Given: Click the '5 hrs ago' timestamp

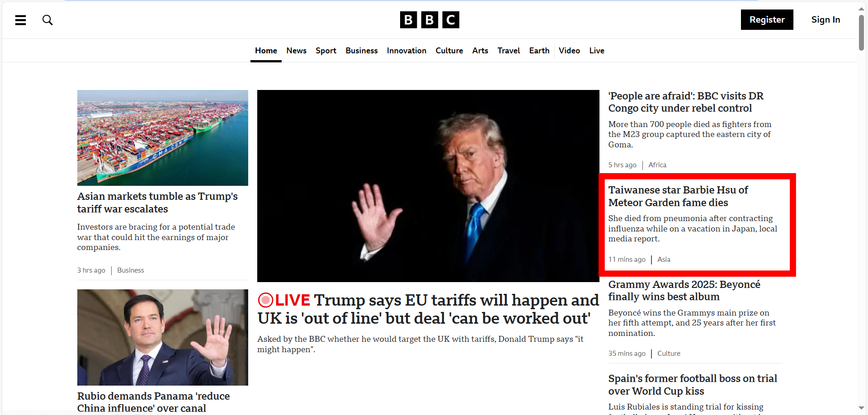Looking at the screenshot, I should coord(622,165).
